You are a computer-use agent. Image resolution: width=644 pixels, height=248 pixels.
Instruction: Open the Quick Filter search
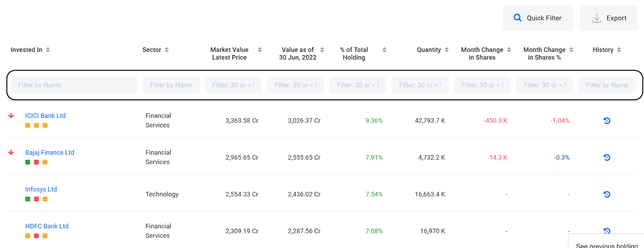click(x=537, y=18)
